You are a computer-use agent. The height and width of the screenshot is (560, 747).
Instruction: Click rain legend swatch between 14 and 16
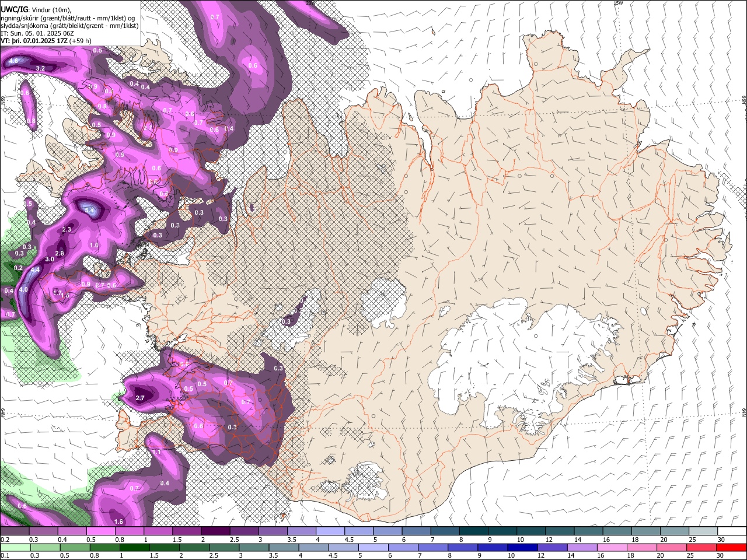(x=582, y=547)
